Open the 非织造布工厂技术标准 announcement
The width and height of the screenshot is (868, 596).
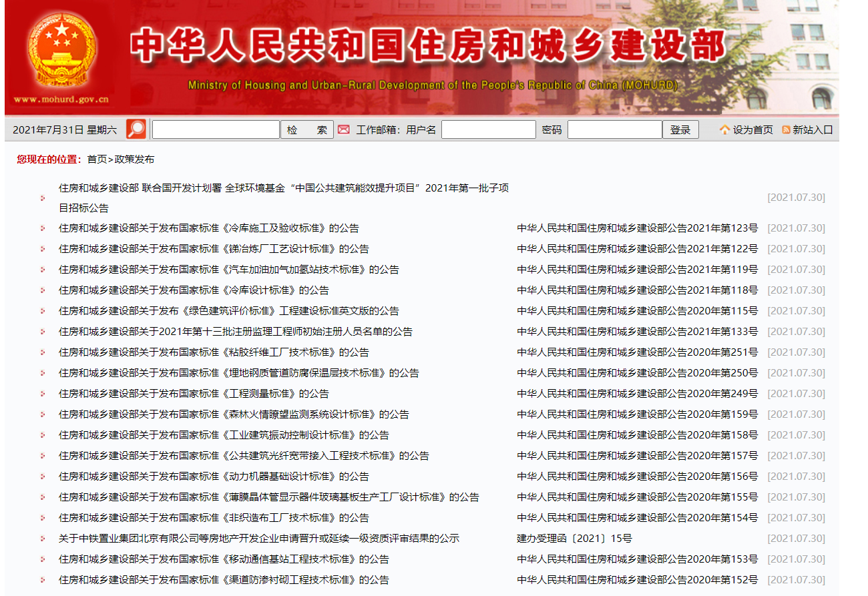(x=214, y=518)
